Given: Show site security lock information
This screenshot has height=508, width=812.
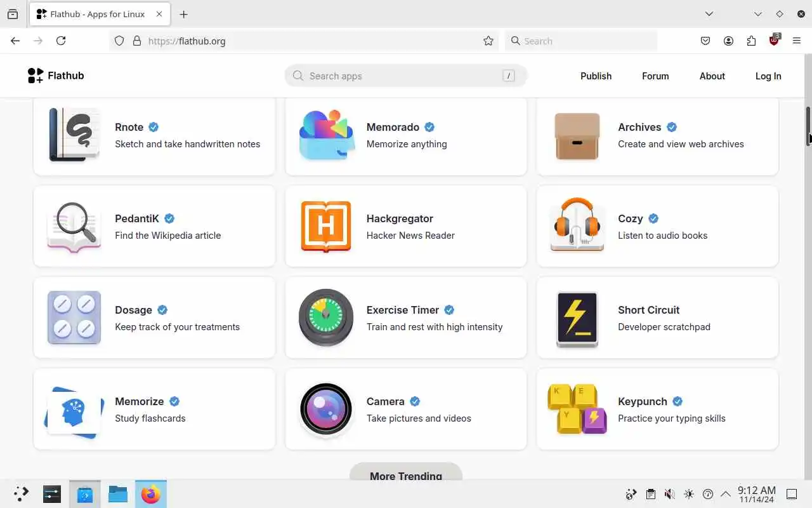Looking at the screenshot, I should [136, 41].
